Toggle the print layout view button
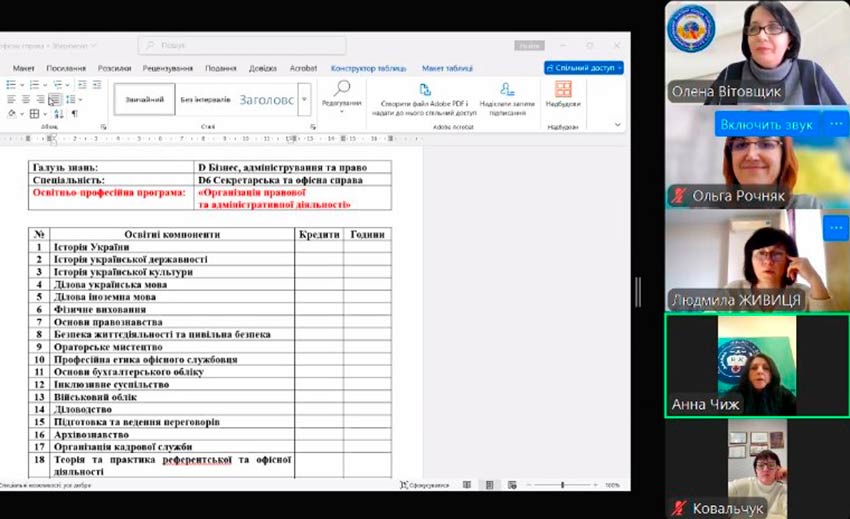 pyautogui.click(x=490, y=485)
